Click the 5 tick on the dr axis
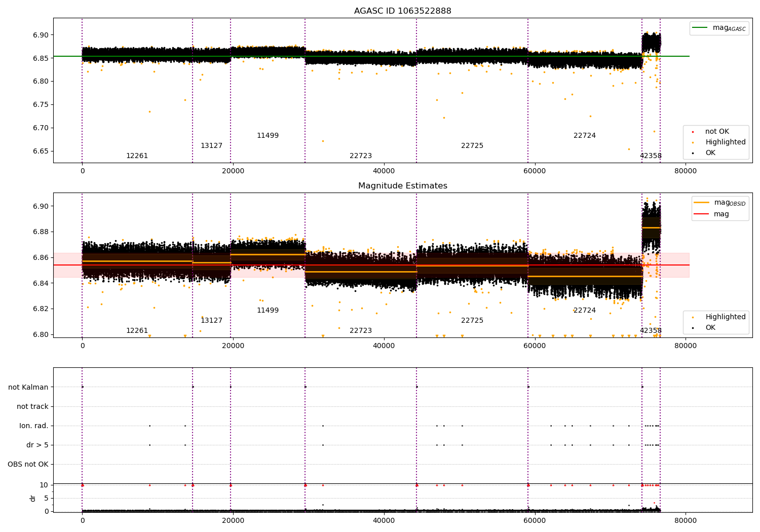Image resolution: width=760 pixels, height=532 pixels. [x=47, y=499]
